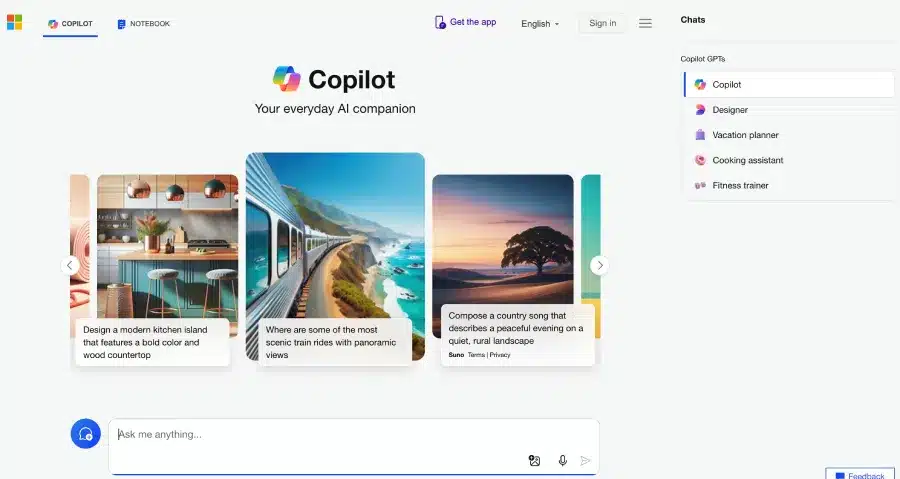Screen dimensions: 900x479
Task: Click 'Compose a country song' prompt text
Action: [515, 328]
